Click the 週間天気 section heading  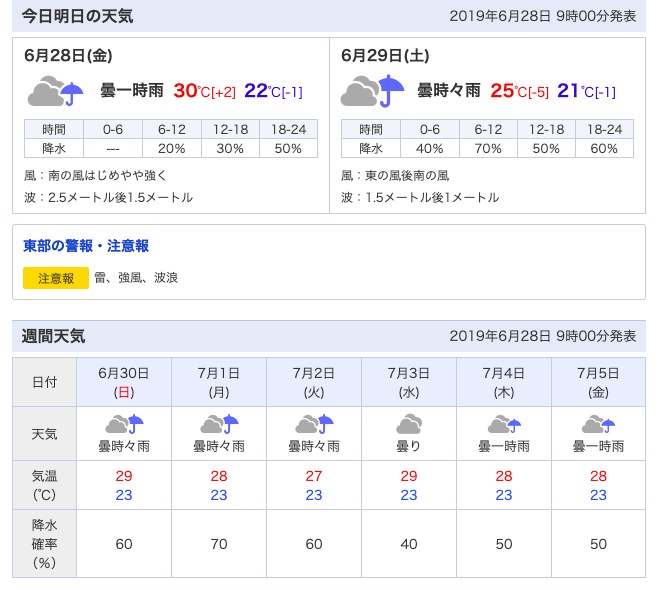[53, 336]
